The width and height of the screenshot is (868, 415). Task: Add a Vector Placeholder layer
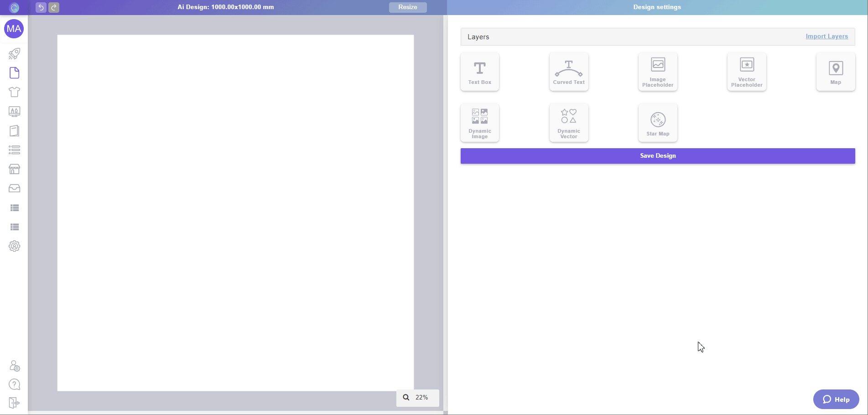(x=746, y=71)
